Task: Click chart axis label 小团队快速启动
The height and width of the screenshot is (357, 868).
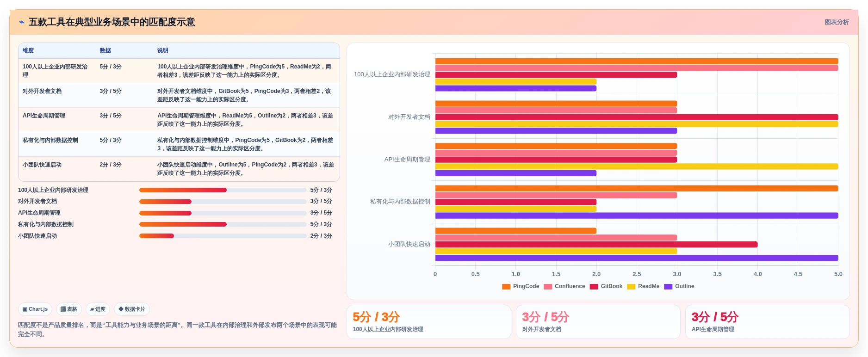Action: (x=409, y=244)
